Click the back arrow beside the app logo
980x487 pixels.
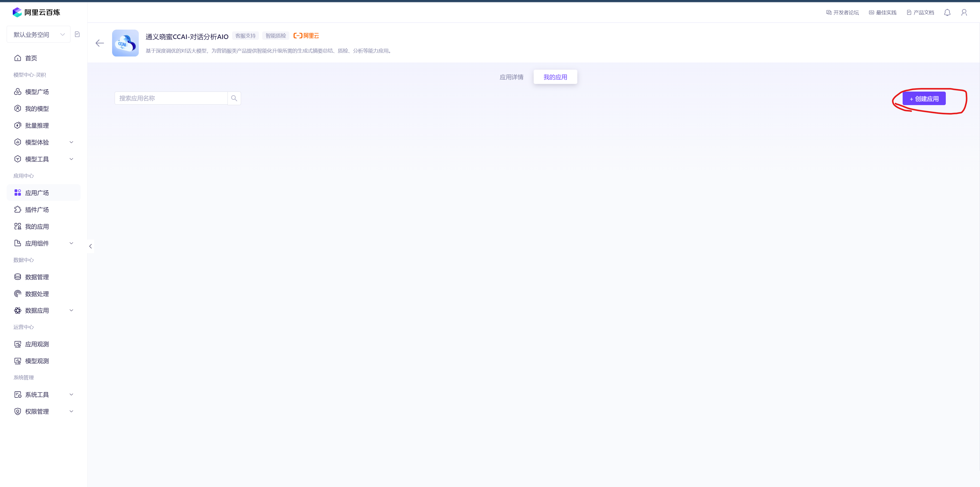click(100, 43)
